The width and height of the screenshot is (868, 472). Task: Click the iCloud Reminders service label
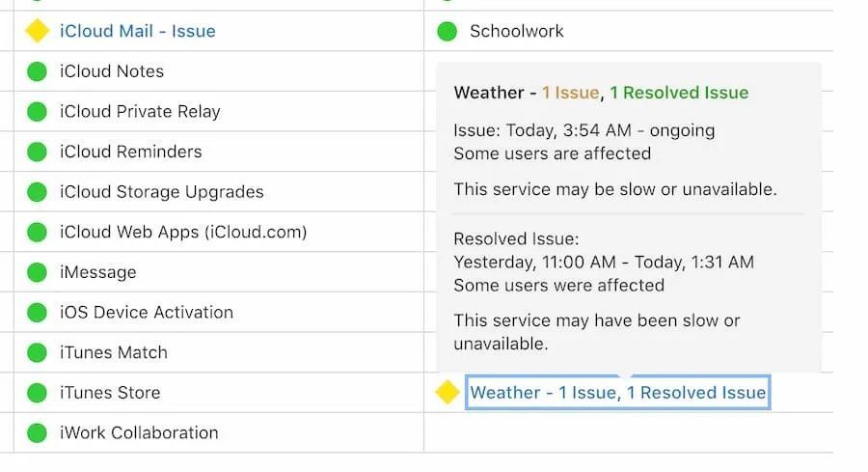(x=130, y=152)
